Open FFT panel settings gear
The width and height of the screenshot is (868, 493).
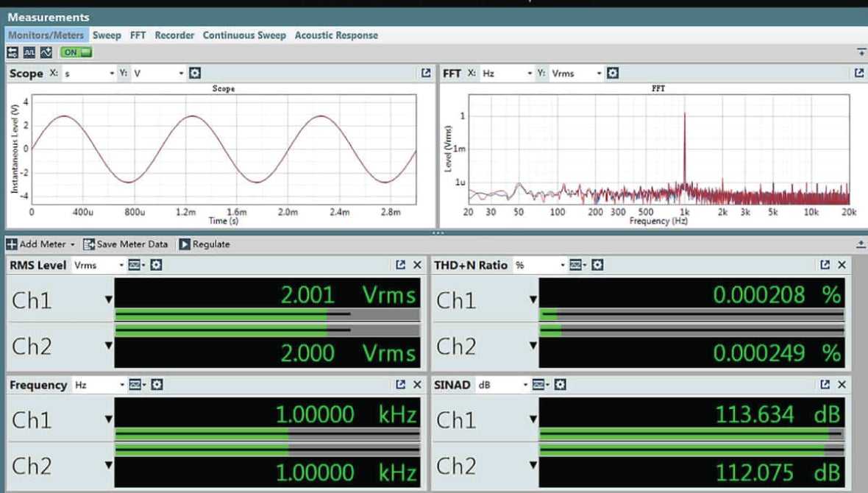pyautogui.click(x=612, y=74)
